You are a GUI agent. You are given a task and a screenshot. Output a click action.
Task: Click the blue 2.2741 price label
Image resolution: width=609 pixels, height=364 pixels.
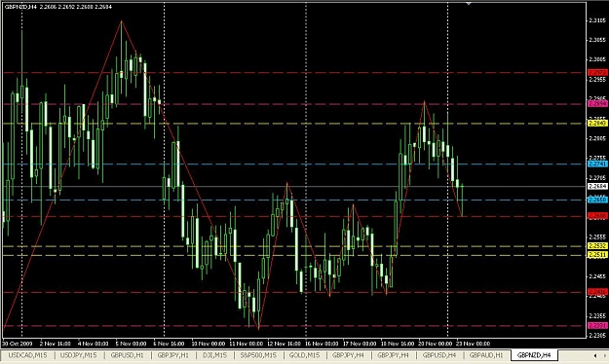[597, 164]
